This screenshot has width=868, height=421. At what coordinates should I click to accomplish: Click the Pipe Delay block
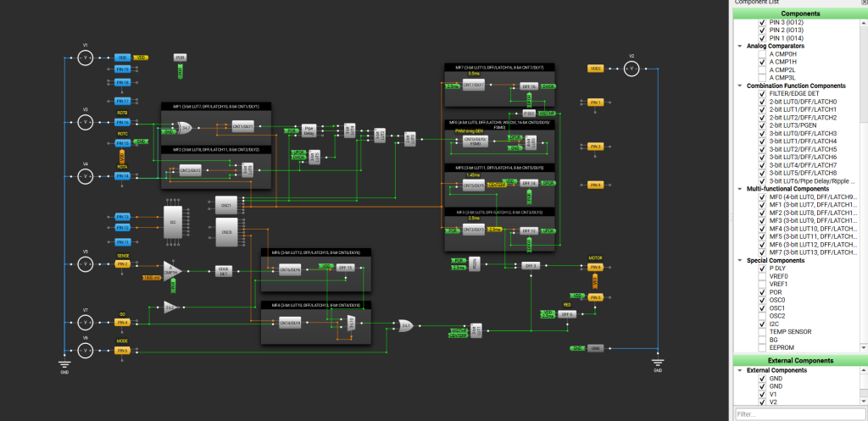pyautogui.click(x=309, y=131)
